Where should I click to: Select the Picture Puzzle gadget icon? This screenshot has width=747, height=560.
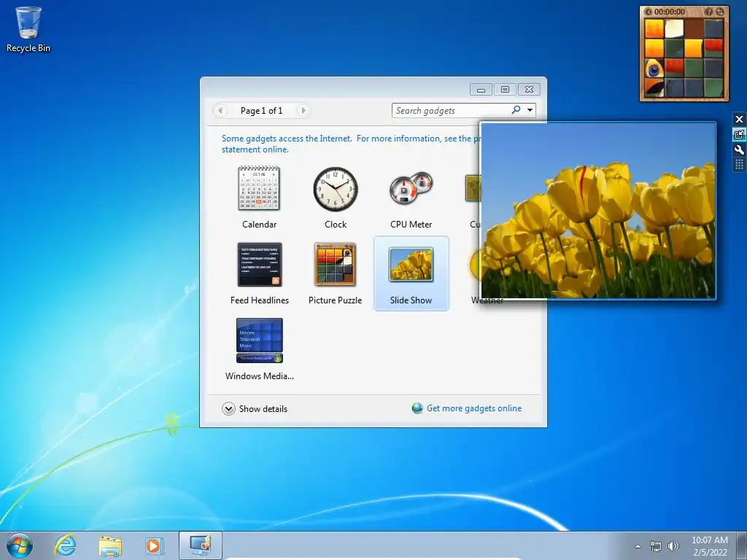pyautogui.click(x=335, y=264)
